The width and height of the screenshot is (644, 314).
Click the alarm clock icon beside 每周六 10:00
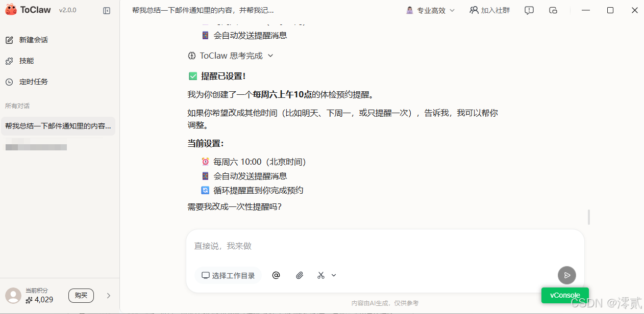pyautogui.click(x=206, y=162)
